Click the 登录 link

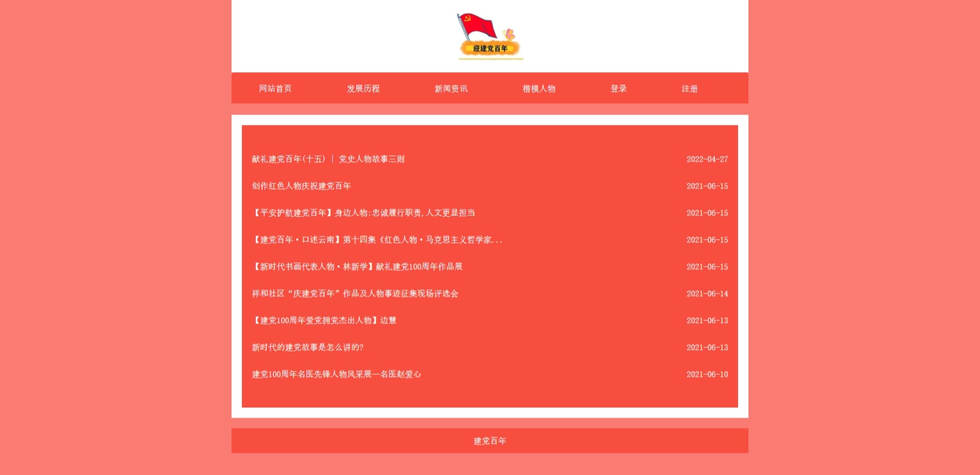[x=618, y=89]
